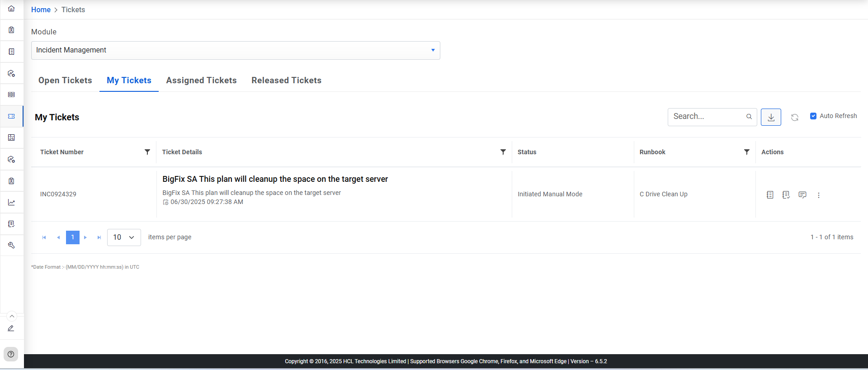Expand the Module dropdown
Image resolution: width=868 pixels, height=370 pixels.
pos(433,50)
